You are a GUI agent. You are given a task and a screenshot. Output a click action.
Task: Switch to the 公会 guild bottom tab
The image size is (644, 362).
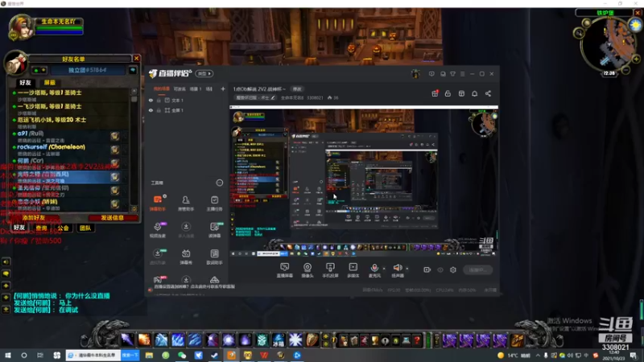click(63, 228)
